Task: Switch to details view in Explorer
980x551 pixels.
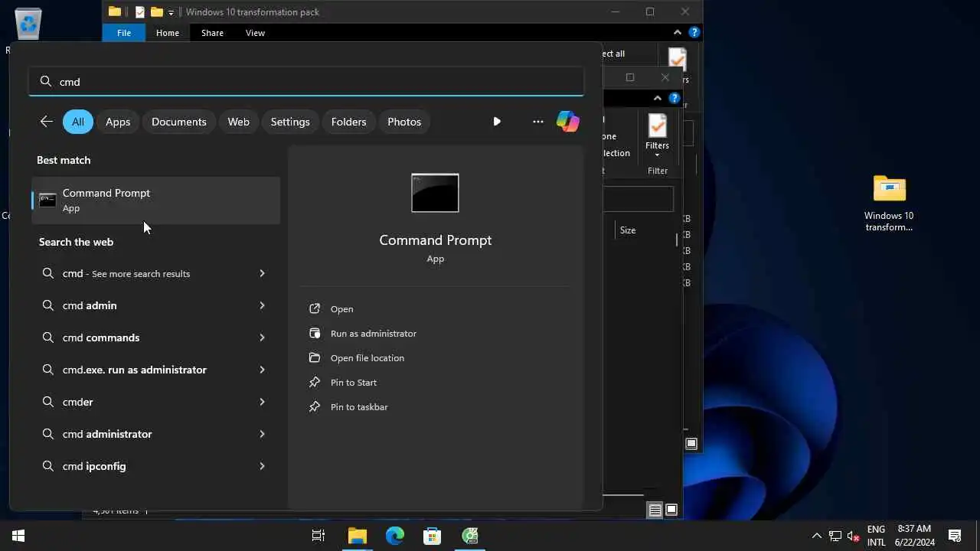Action: coord(655,510)
